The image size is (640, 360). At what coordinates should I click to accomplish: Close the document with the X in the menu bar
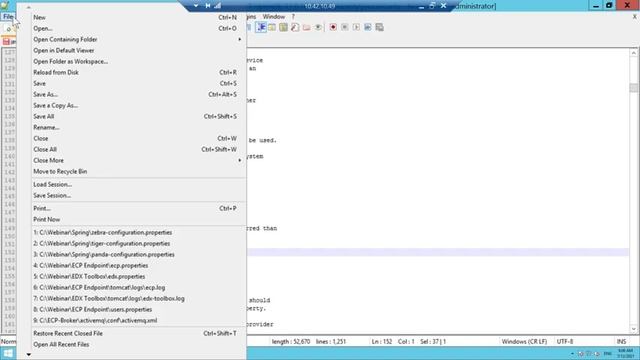pyautogui.click(x=635, y=17)
